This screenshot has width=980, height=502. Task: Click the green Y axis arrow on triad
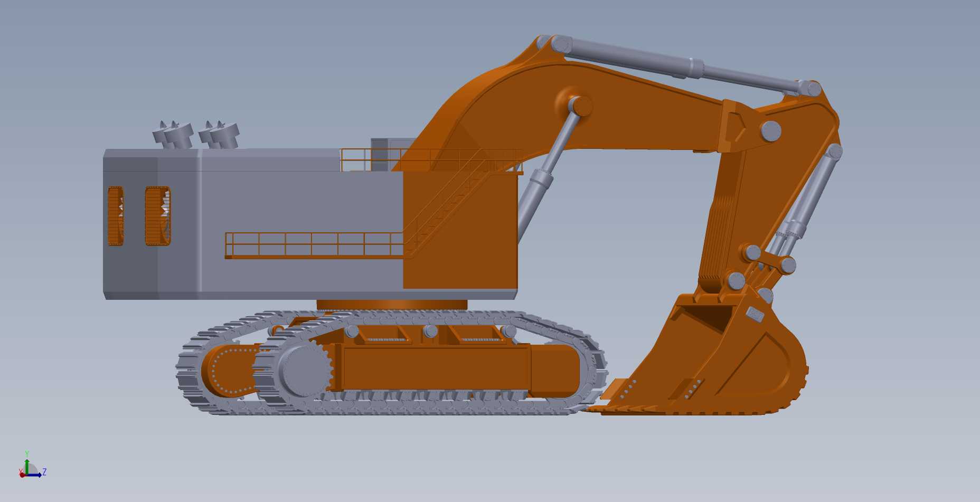27,463
